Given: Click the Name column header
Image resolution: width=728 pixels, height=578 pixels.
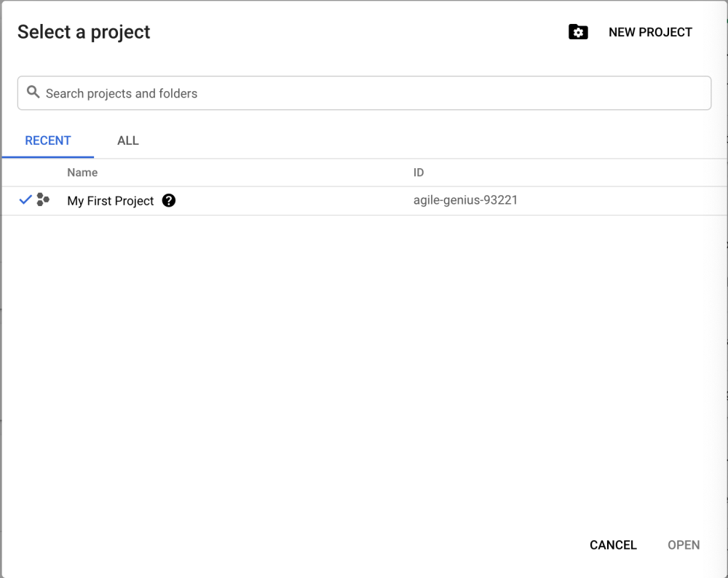Looking at the screenshot, I should point(82,173).
